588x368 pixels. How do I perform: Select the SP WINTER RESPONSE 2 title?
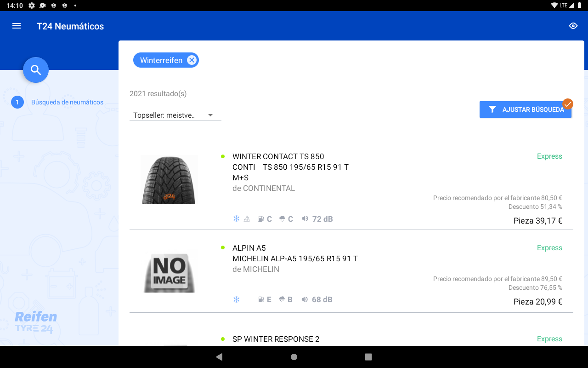[x=276, y=339]
